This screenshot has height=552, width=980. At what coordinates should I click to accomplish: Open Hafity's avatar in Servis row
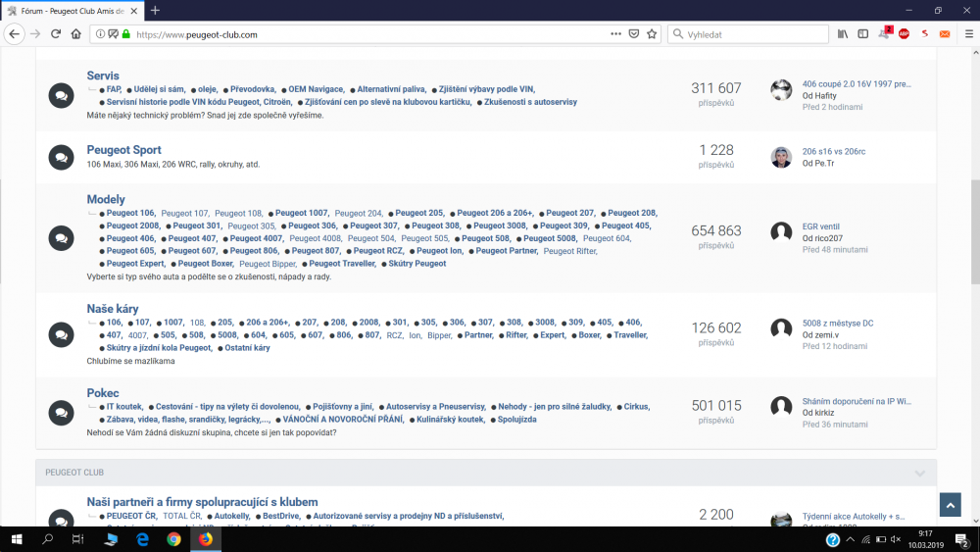(x=781, y=90)
